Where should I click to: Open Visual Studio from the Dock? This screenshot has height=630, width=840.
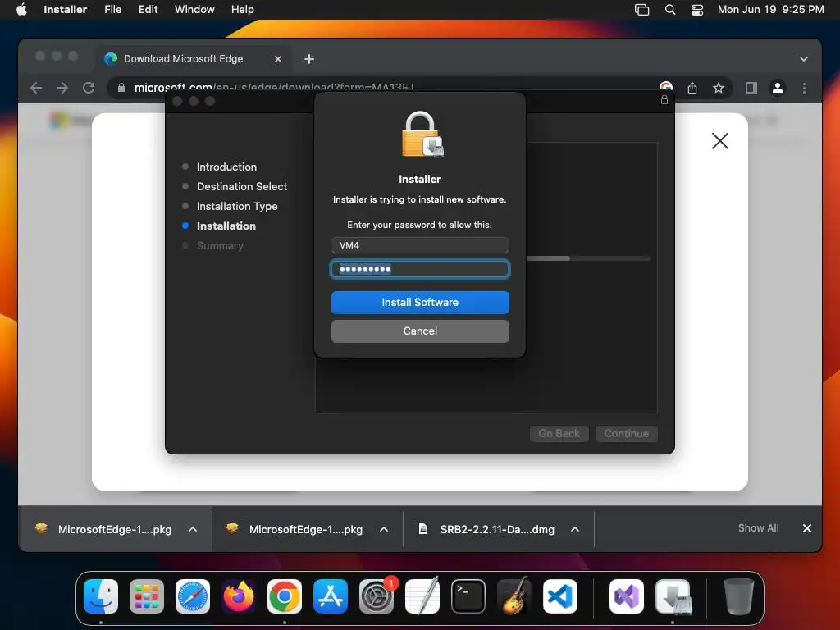pos(627,596)
